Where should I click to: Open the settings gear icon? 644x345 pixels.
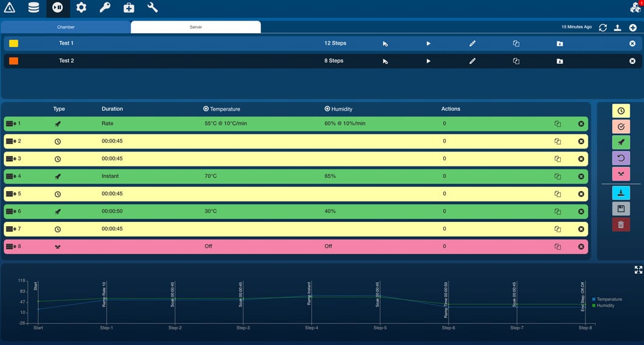[81, 8]
